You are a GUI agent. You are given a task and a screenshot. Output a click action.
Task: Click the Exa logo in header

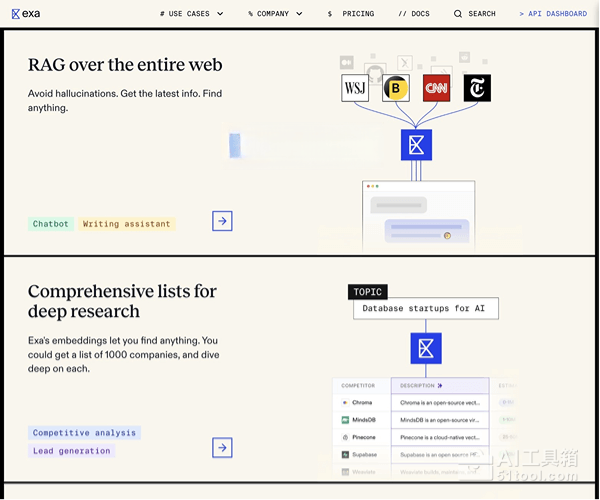(x=25, y=14)
